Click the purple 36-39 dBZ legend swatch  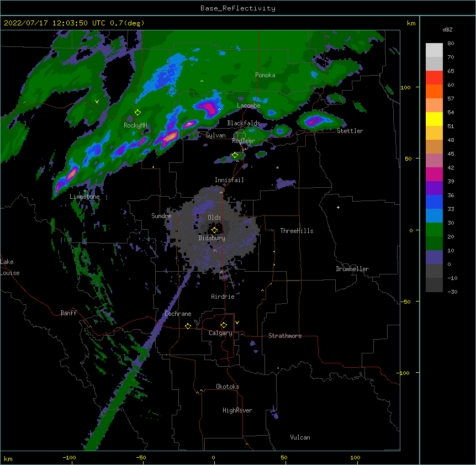click(x=434, y=188)
